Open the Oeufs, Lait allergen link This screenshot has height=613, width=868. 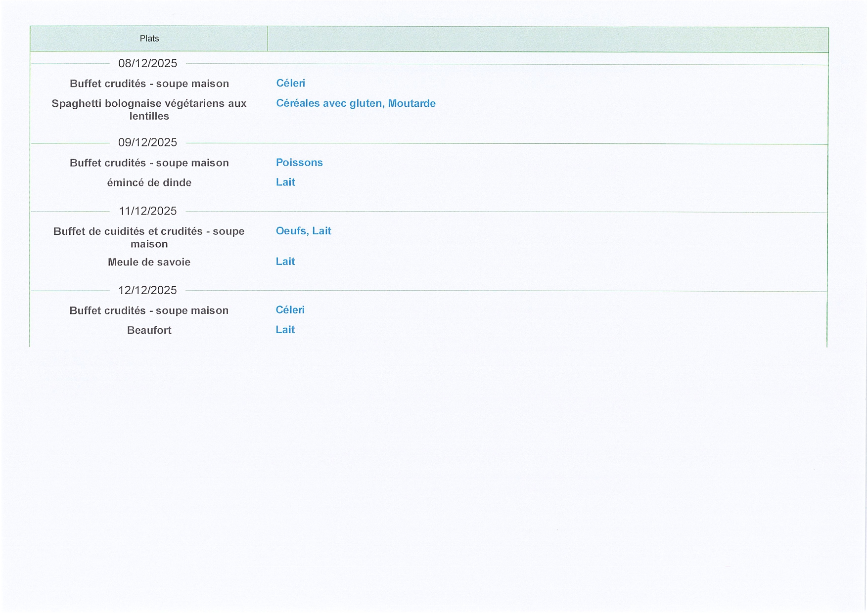click(303, 231)
